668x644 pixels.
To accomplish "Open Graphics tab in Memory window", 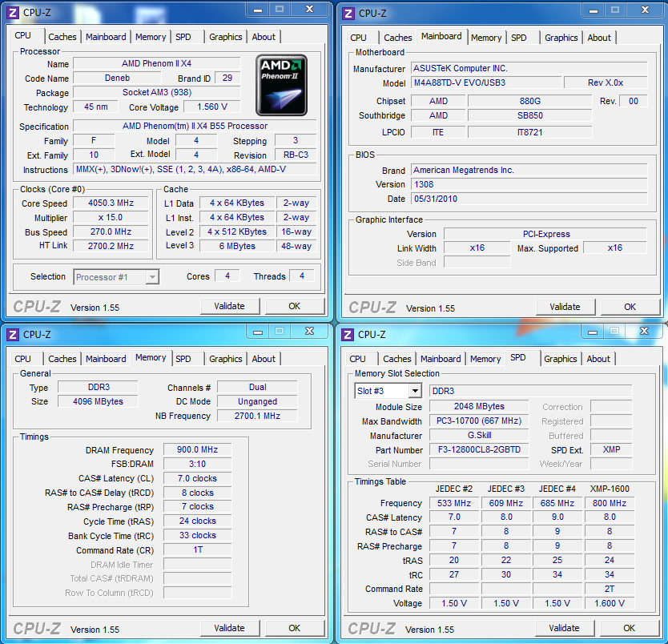I will [x=225, y=359].
